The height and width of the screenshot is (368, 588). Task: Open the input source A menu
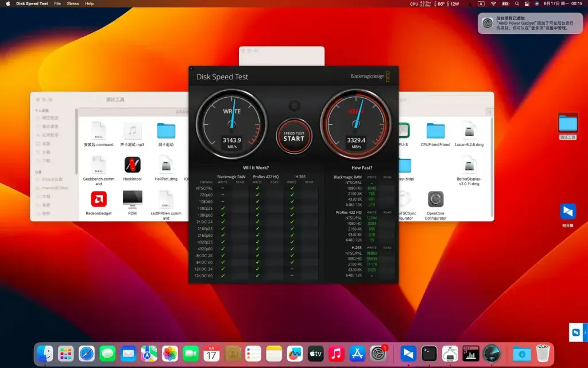[481, 4]
